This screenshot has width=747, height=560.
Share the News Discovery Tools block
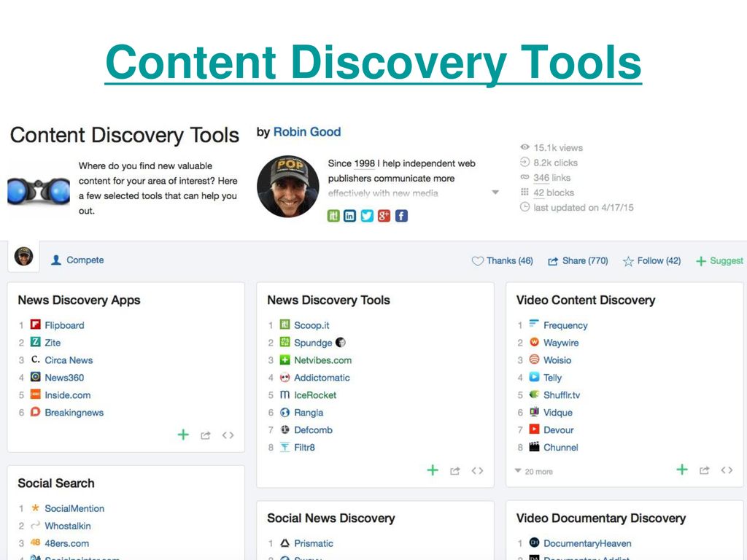pos(455,471)
